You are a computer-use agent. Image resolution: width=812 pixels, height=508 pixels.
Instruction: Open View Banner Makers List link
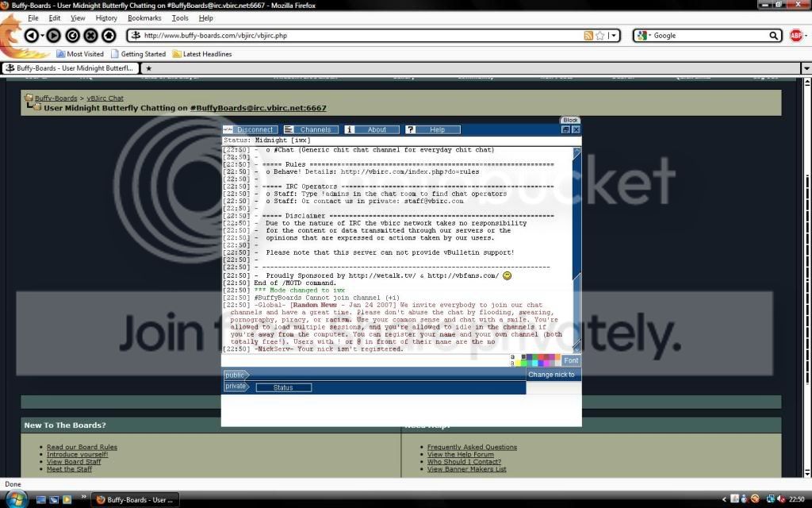(466, 469)
